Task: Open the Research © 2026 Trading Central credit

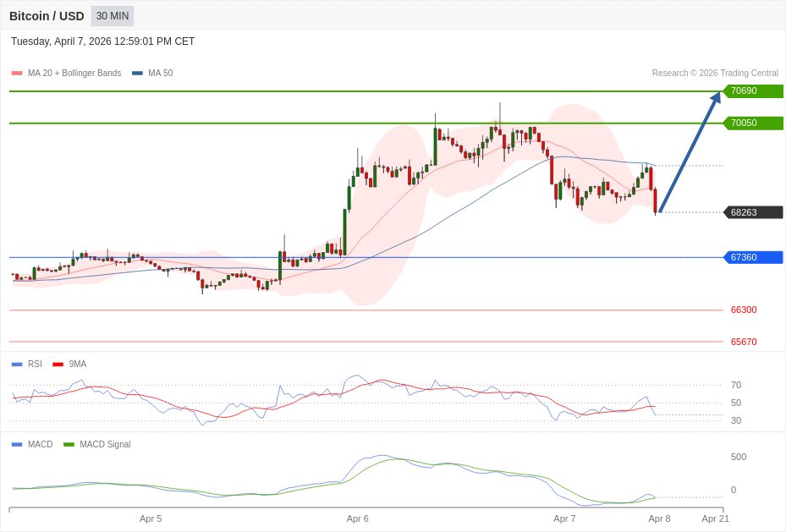Action: coord(714,74)
